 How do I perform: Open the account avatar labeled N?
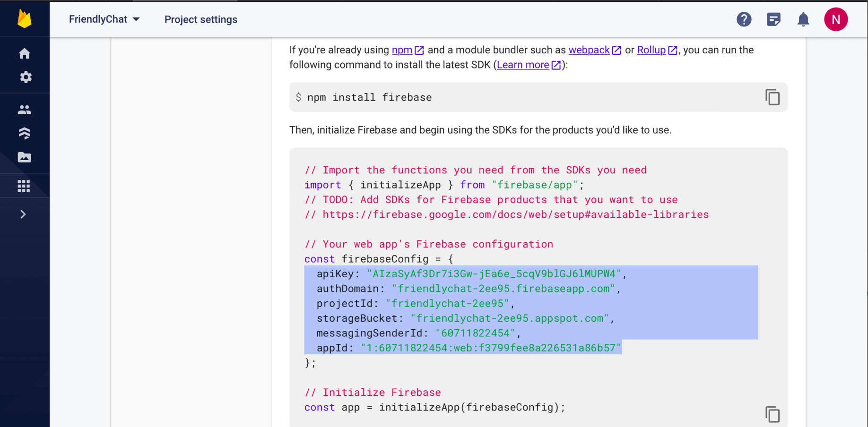(835, 19)
